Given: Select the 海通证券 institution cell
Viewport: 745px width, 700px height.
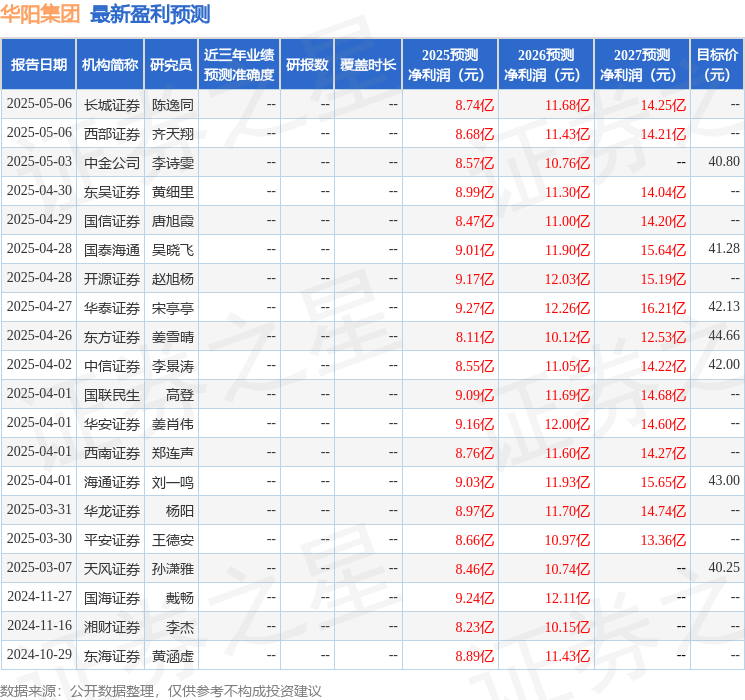Looking at the screenshot, I should coord(112,482).
